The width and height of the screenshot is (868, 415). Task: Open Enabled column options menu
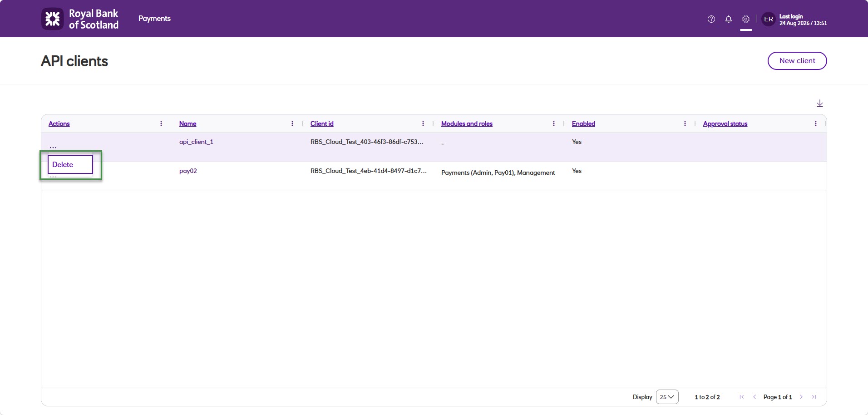point(685,124)
